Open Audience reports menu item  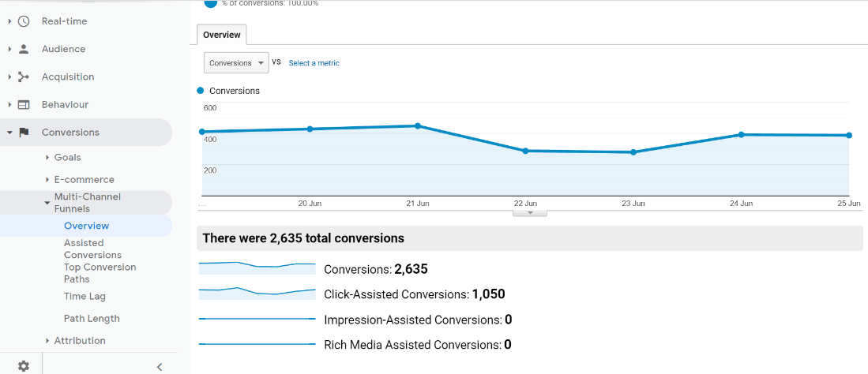click(x=64, y=49)
